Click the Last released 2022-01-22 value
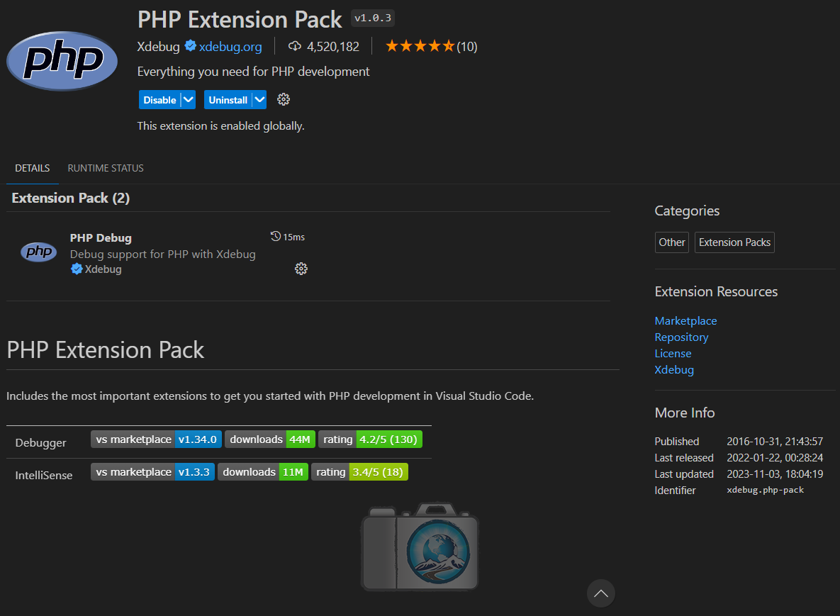840x616 pixels. (x=775, y=458)
